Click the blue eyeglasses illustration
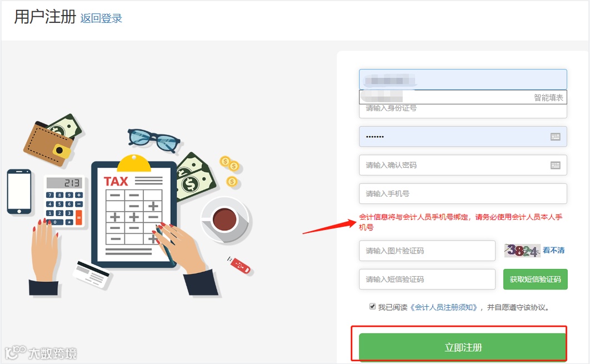This screenshot has height=364, width=590. [154, 140]
